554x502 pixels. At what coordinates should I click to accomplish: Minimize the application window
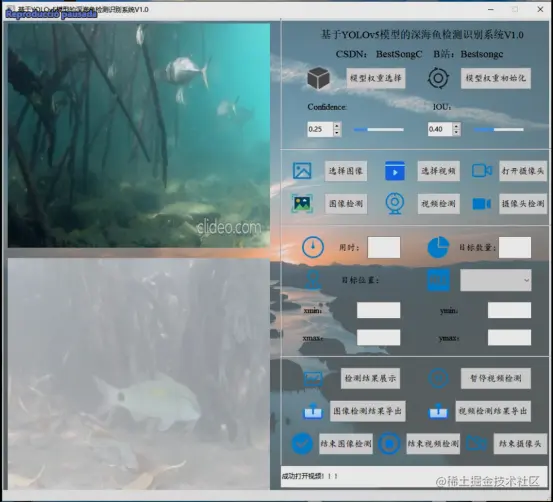(491, 10)
